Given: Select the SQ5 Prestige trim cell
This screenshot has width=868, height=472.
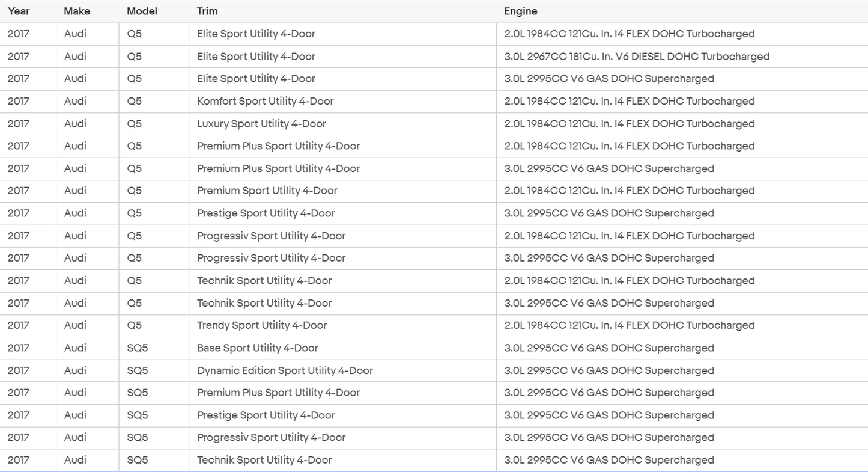Looking at the screenshot, I should [x=343, y=415].
